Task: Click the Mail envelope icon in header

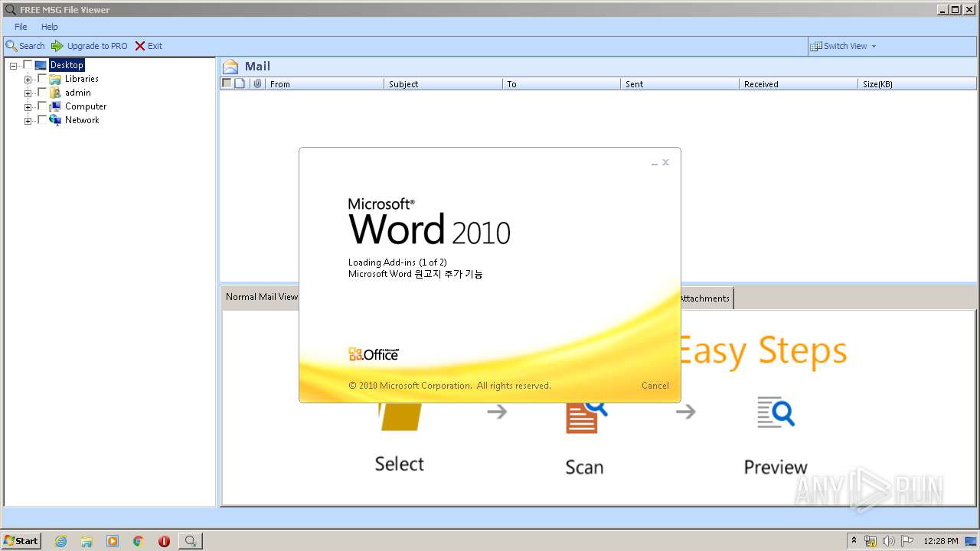Action: click(230, 67)
